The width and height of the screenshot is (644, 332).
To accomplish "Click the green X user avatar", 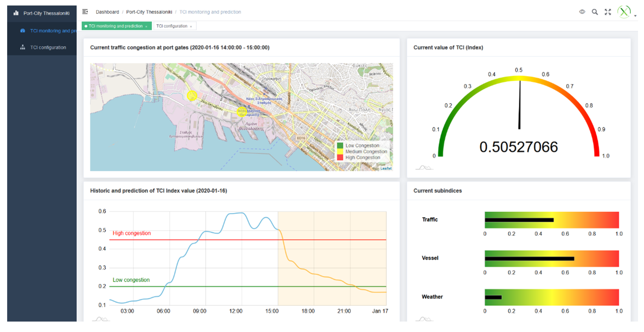I will 624,12.
